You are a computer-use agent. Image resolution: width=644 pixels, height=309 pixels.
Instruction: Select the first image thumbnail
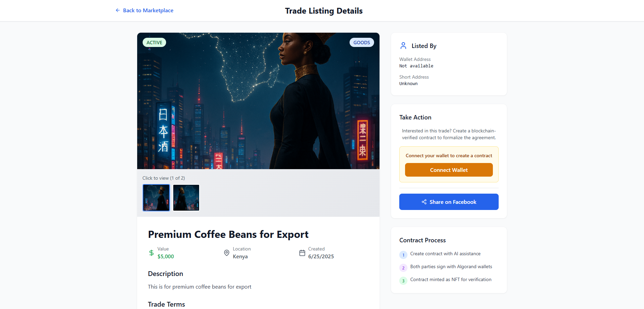coord(156,198)
